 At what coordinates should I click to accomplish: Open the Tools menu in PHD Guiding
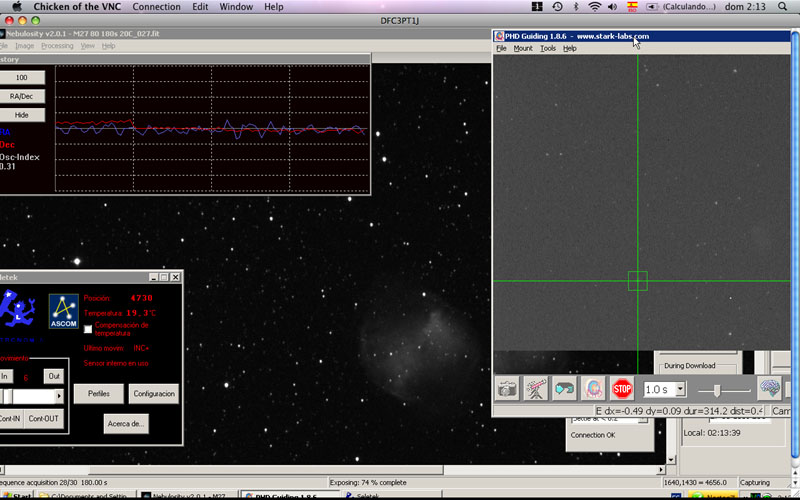[x=548, y=48]
